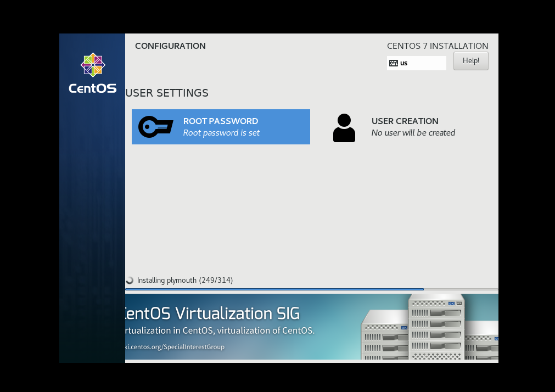Image resolution: width=555 pixels, height=392 pixels.
Task: Click the spinning progress indicator
Action: click(x=130, y=280)
